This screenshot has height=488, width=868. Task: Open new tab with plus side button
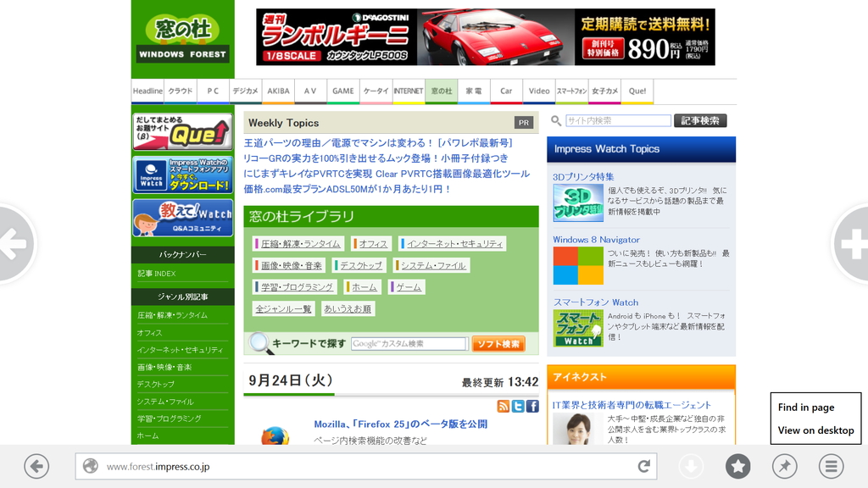point(851,243)
